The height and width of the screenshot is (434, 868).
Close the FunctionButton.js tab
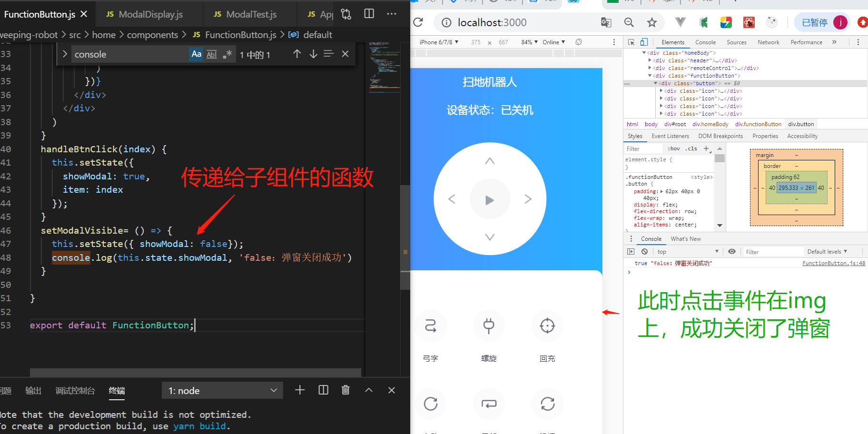click(84, 14)
